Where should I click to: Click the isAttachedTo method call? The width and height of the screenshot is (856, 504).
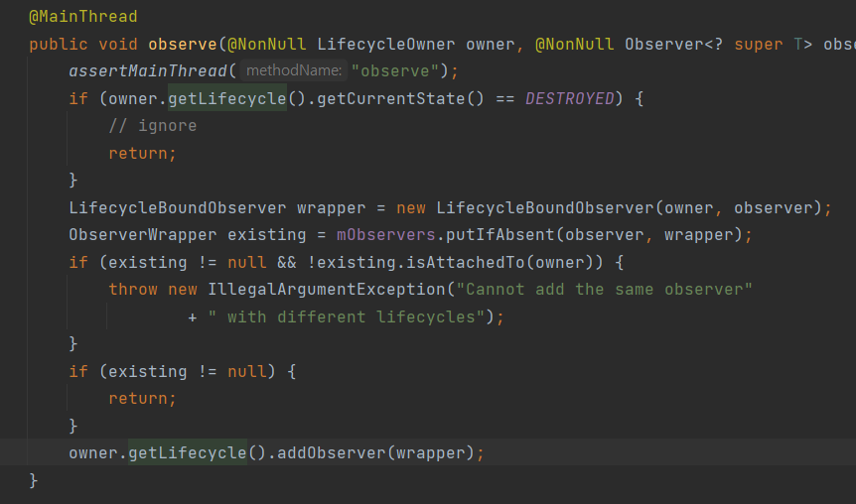pyautogui.click(x=466, y=262)
